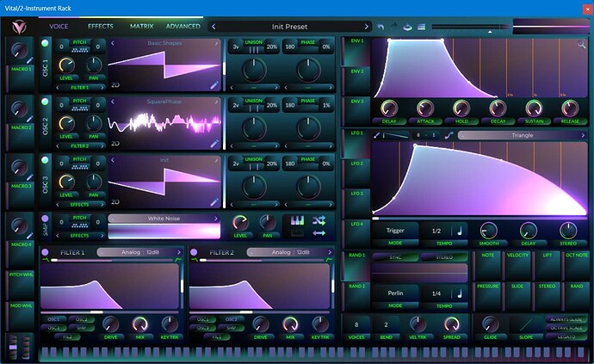Click the Macro 1 edit pencil icon

coord(29,60)
